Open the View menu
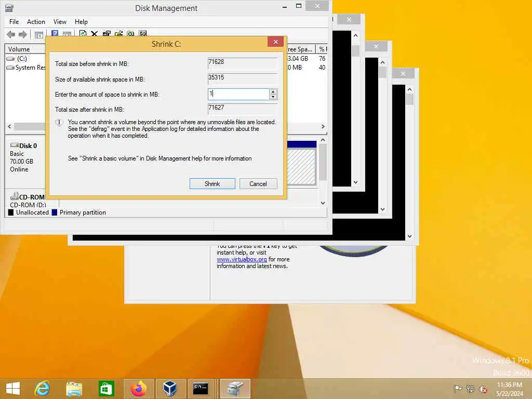 pyautogui.click(x=60, y=22)
